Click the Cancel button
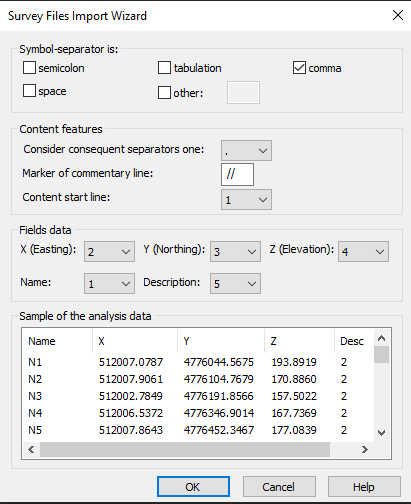 279,487
